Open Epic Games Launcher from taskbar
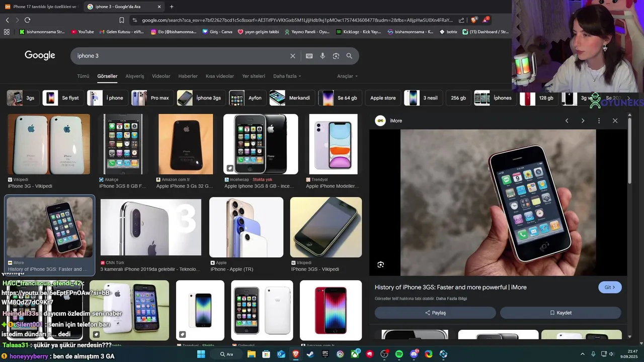The image size is (644, 362). coord(325,354)
